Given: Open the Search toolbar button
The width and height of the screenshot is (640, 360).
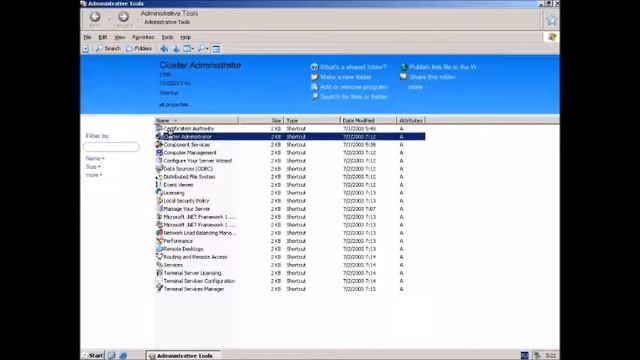Looking at the screenshot, I should point(108,49).
